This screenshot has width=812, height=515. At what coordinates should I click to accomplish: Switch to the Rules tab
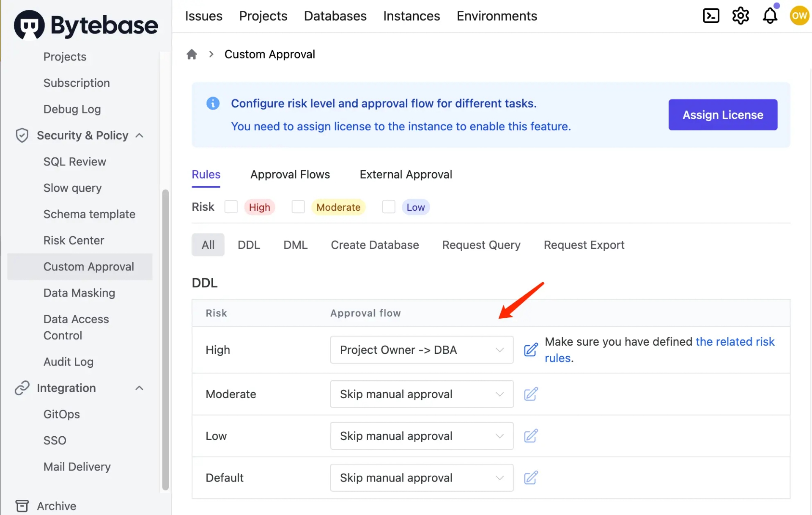(206, 174)
